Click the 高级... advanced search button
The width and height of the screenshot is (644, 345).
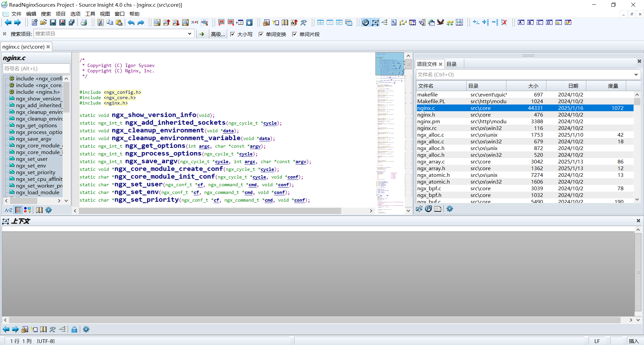(218, 34)
